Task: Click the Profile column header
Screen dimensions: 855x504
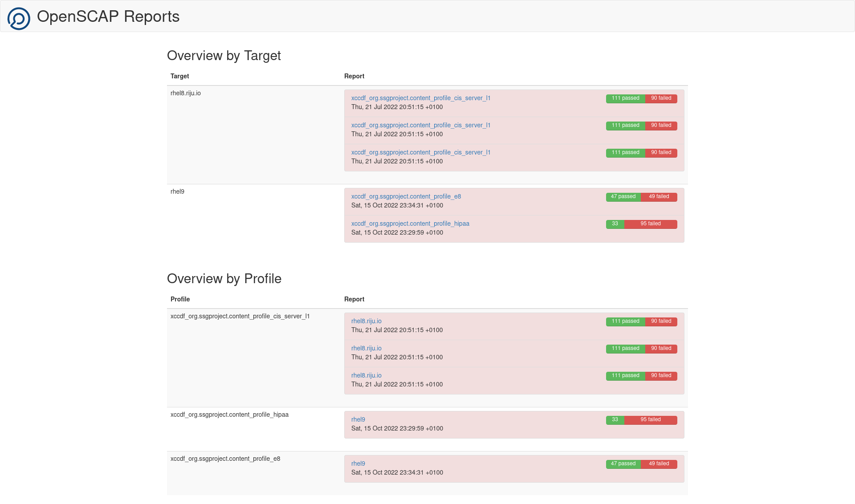Action: point(180,299)
